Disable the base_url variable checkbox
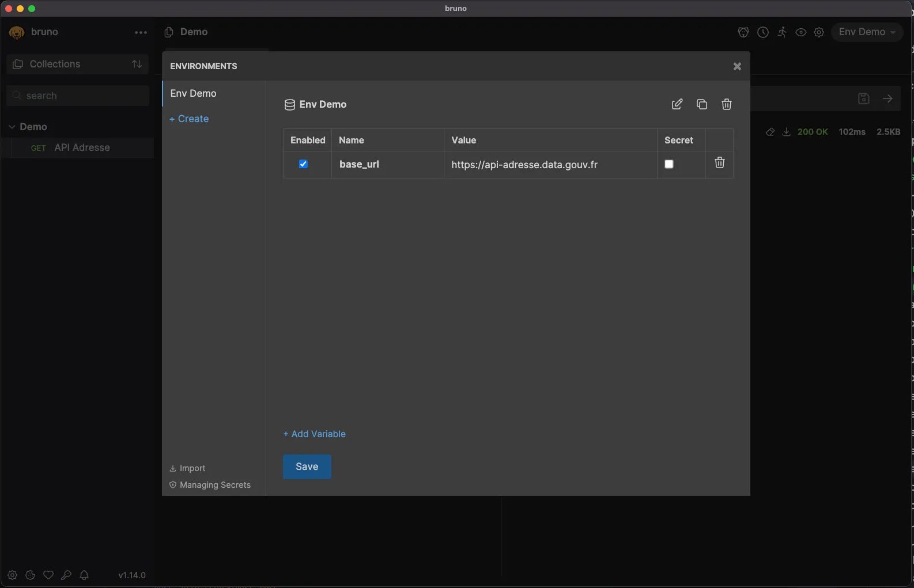 (x=303, y=164)
